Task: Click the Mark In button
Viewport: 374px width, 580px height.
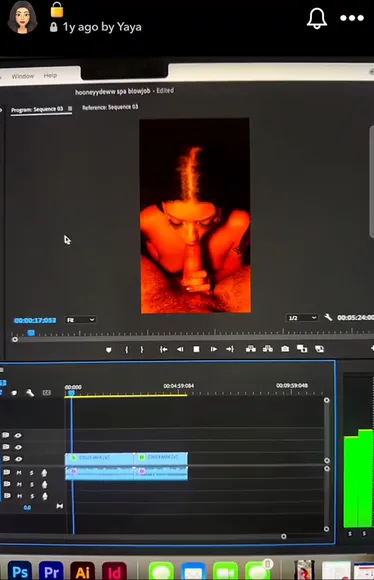Action: (x=127, y=349)
